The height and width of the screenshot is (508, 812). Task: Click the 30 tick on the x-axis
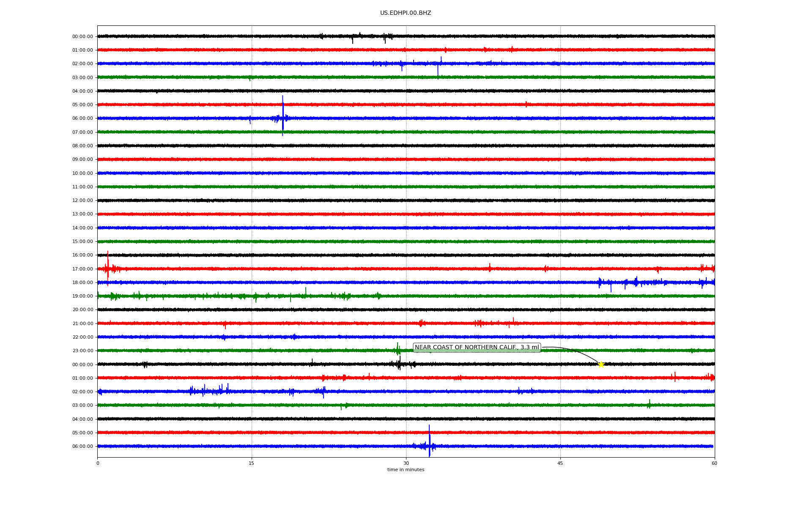(x=406, y=463)
